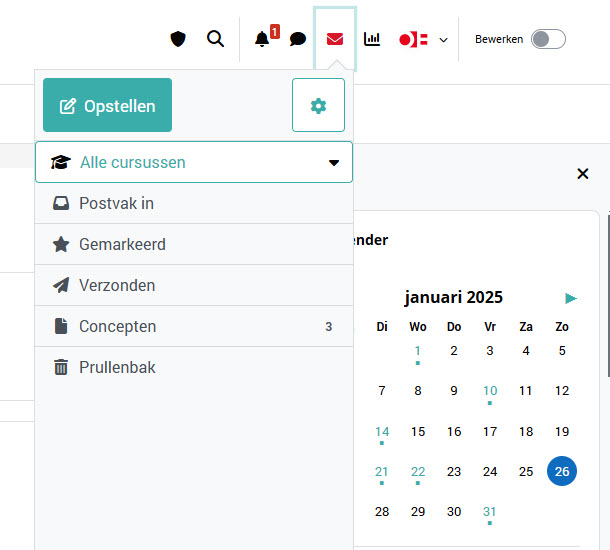
Task: Toggle the Bewerken edit mode switch
Action: (x=548, y=39)
